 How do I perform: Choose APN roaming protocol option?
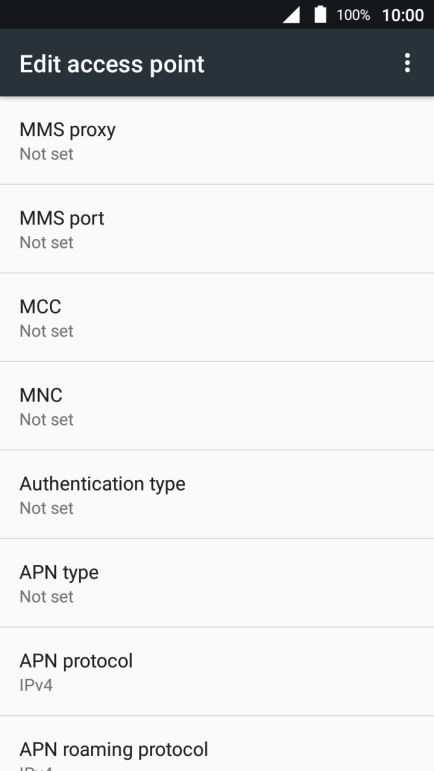tap(217, 744)
